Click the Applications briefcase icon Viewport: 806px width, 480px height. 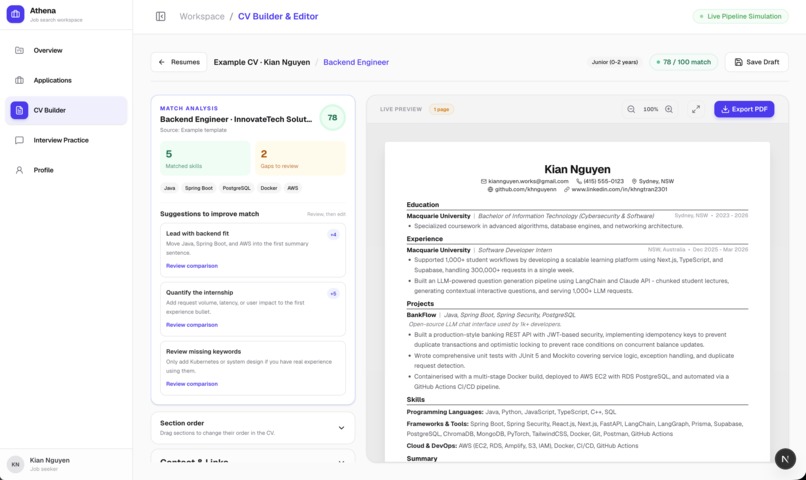20,80
